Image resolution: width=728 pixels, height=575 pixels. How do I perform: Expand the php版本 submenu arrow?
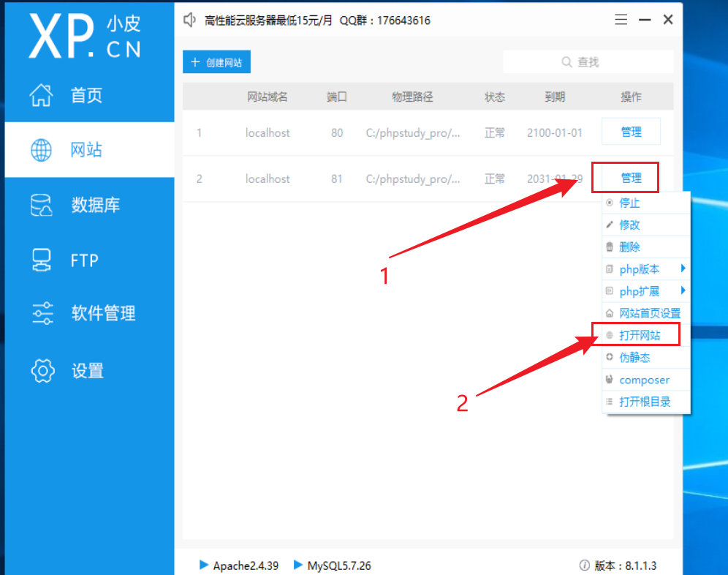(x=683, y=268)
